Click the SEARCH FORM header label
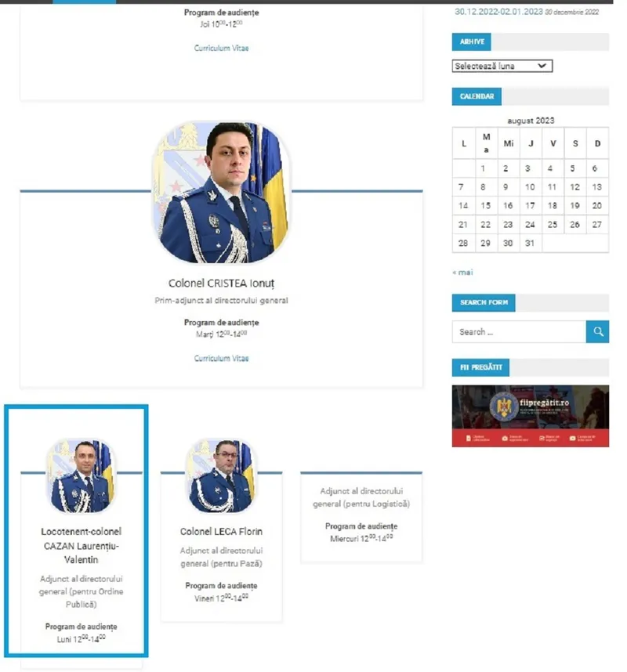This screenshot has width=627, height=672. coord(484,302)
